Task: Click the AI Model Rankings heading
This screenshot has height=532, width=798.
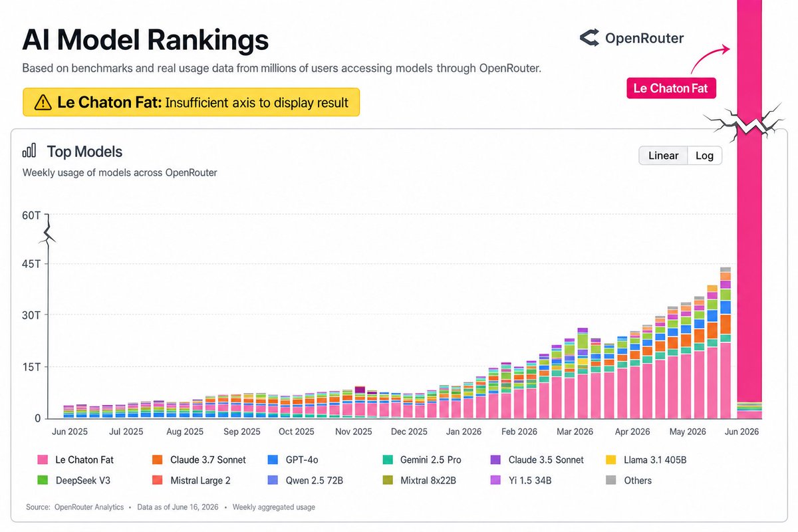Action: [146, 40]
